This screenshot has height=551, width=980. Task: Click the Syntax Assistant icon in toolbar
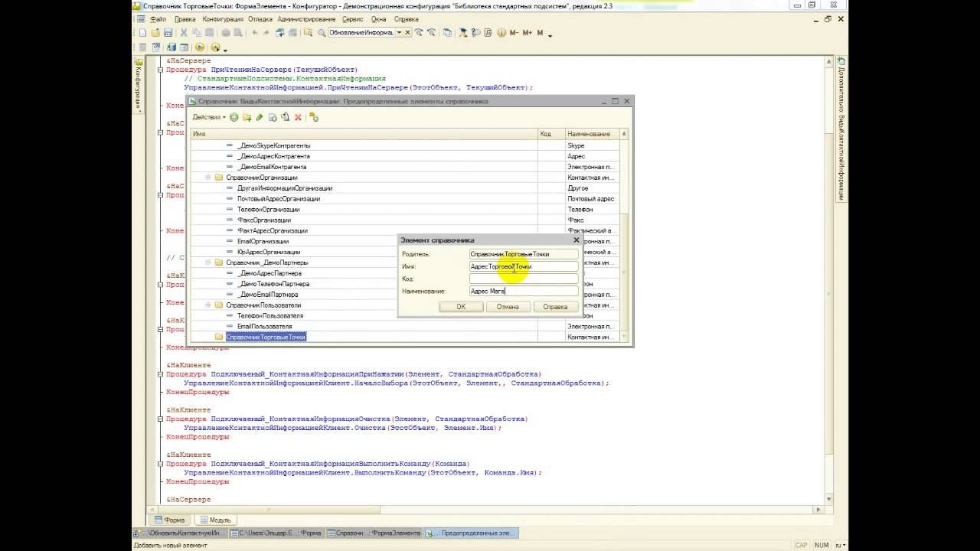pos(463,33)
